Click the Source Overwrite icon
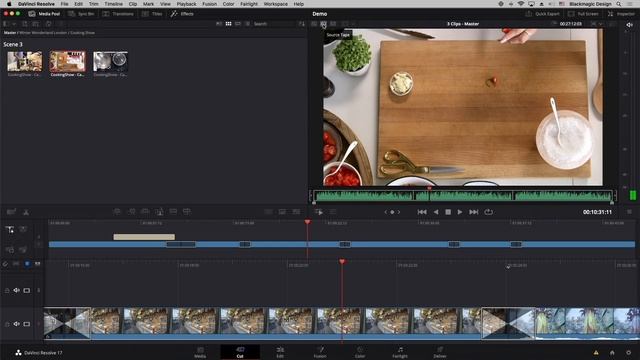 click(187, 211)
